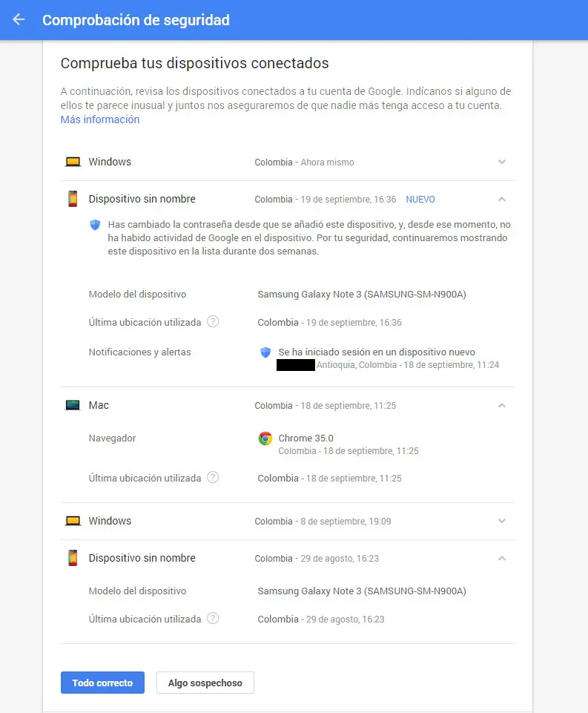Collapse the new Dispositivo sin nombre row

coord(502,199)
